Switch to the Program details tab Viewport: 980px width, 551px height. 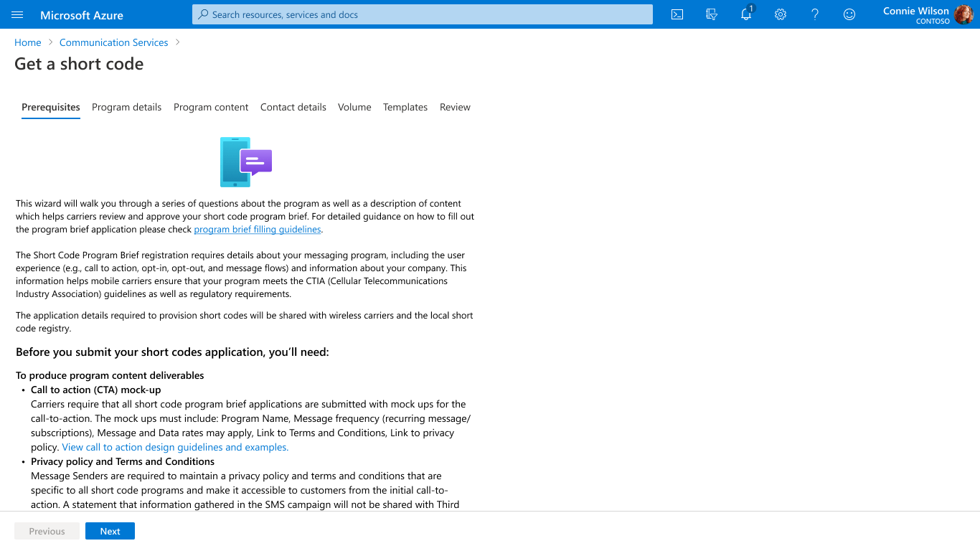click(126, 107)
